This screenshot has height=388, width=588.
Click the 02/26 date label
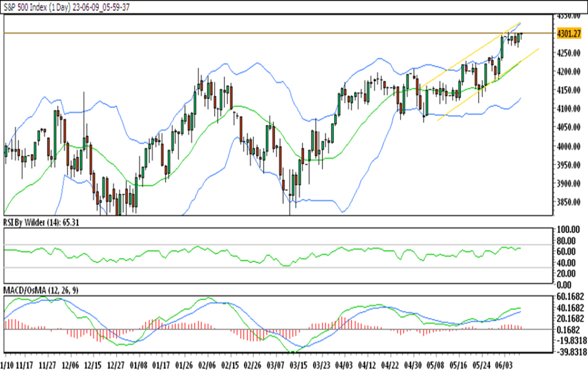(253, 366)
